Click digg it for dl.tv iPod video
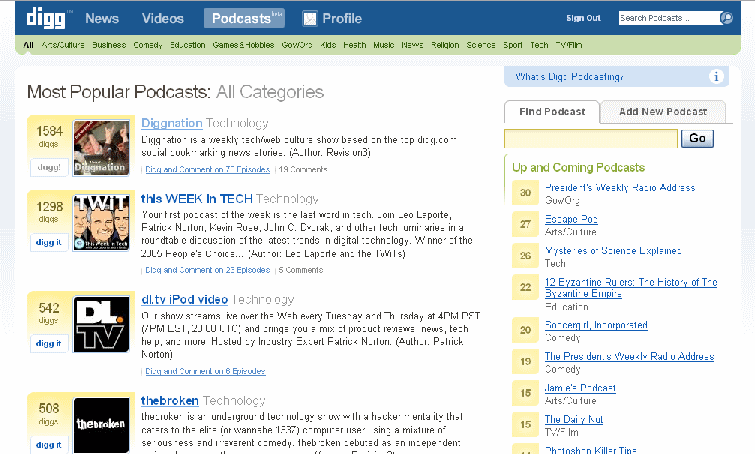This screenshot has height=454, width=755. click(x=49, y=343)
